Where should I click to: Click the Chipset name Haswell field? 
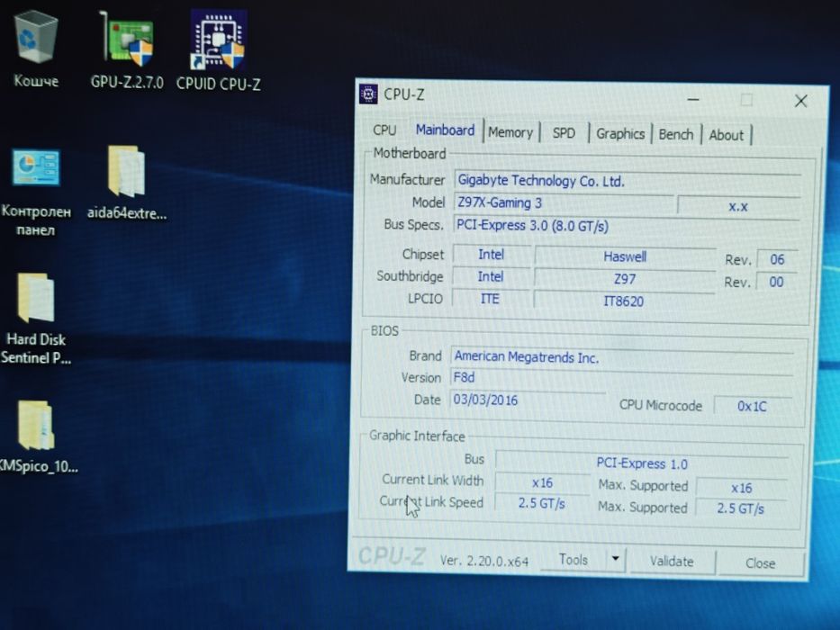(x=625, y=256)
